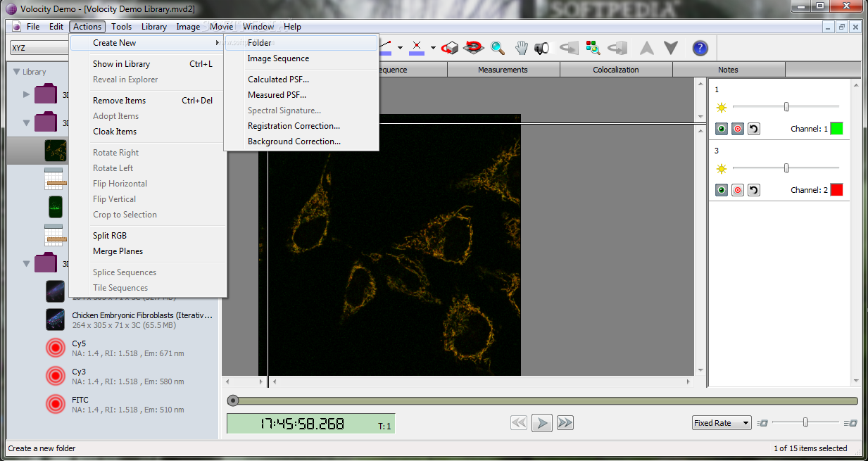Choose Measured PSF... option
Image resolution: width=868 pixels, height=461 pixels.
point(301,95)
